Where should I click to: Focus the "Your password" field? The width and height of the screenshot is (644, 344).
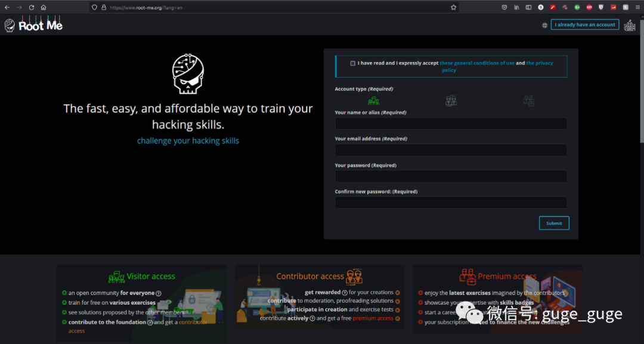point(451,176)
